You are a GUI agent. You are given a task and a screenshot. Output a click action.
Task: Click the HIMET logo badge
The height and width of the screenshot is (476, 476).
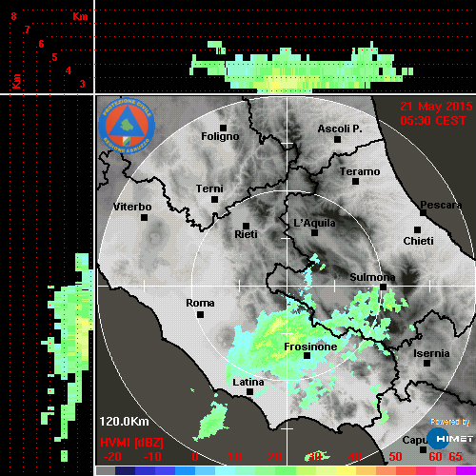(450, 439)
